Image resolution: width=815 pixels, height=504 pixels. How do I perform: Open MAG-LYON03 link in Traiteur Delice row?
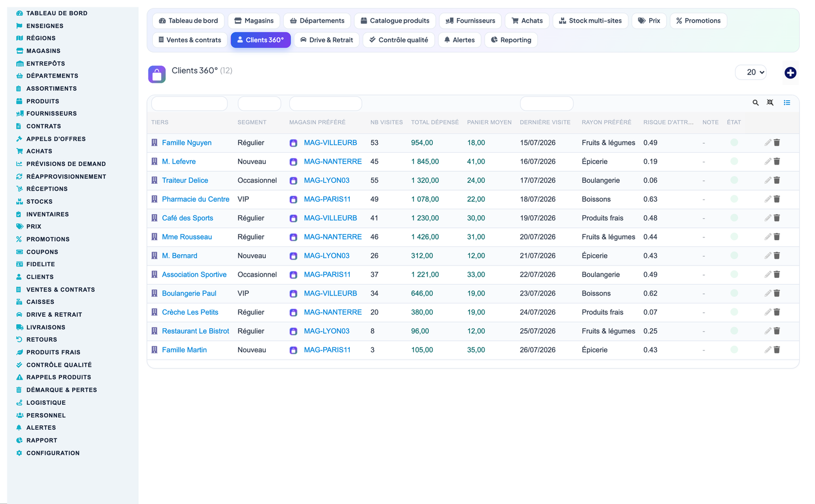(327, 180)
